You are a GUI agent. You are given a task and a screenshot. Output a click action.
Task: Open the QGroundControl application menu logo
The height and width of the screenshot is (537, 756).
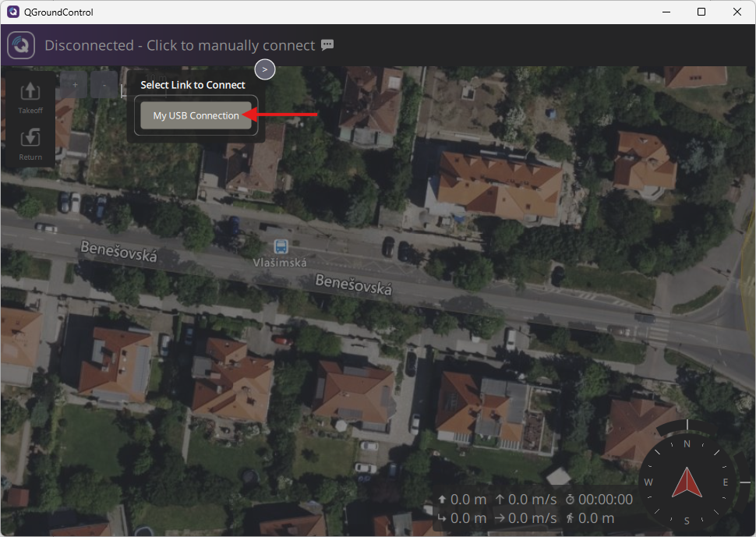coord(21,45)
